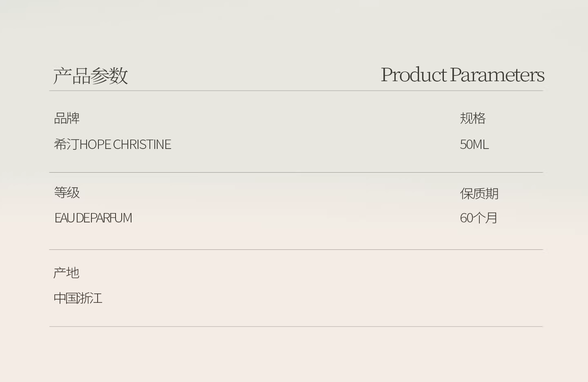Select the 品牌 label
The height and width of the screenshot is (382, 588).
click(x=67, y=118)
